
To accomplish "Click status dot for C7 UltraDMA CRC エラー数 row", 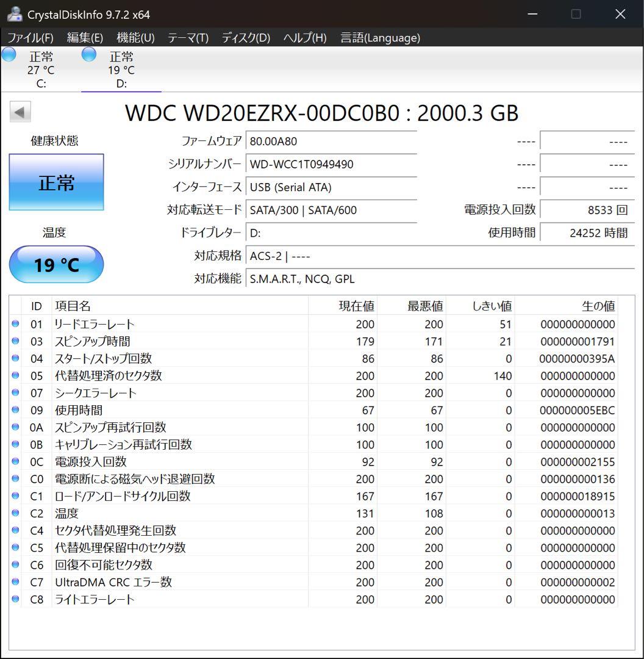I will [x=15, y=582].
